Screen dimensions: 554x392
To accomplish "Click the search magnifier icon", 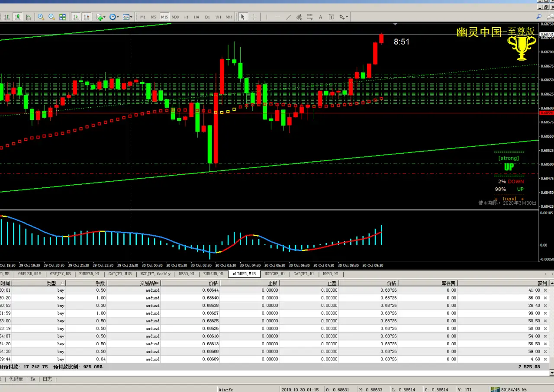I will [539, 16].
